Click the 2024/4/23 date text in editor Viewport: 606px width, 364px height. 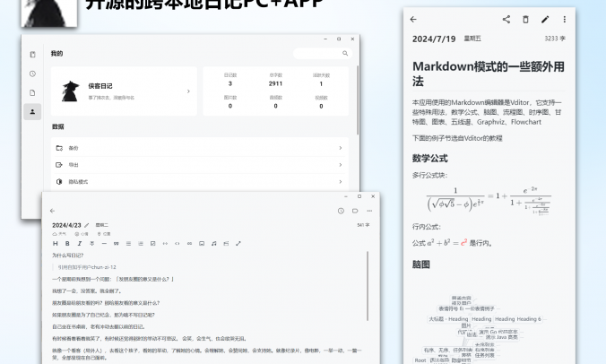tap(66, 225)
